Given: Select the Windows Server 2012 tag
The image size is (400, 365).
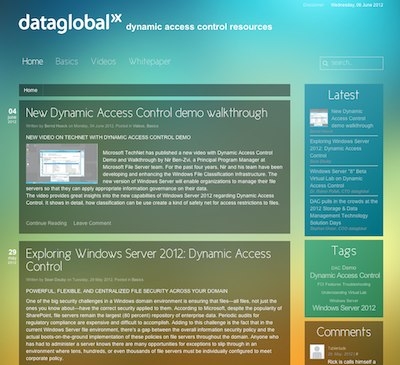Looking at the screenshot, I should coord(344,308).
